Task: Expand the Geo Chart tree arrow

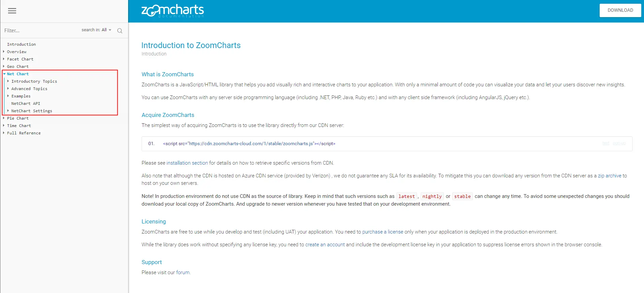Action: tap(4, 67)
